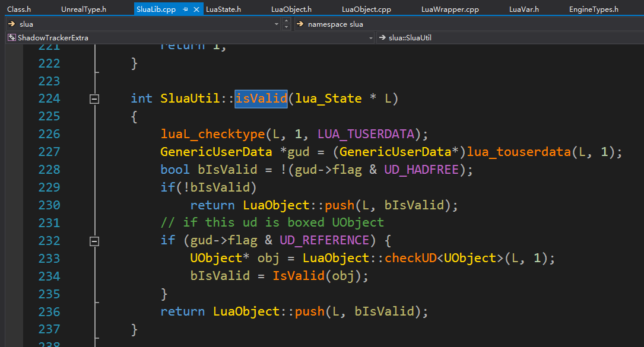Click UD_HADFREE macro on line 228
Viewport: 644px width, 347px height.
[x=421, y=170]
